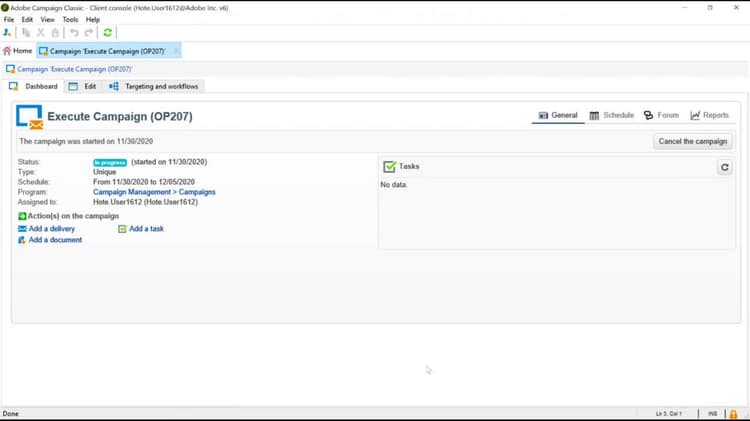
Task: Click 'From 11/30/2020 to 12/05/2020' schedule text
Action: click(144, 182)
